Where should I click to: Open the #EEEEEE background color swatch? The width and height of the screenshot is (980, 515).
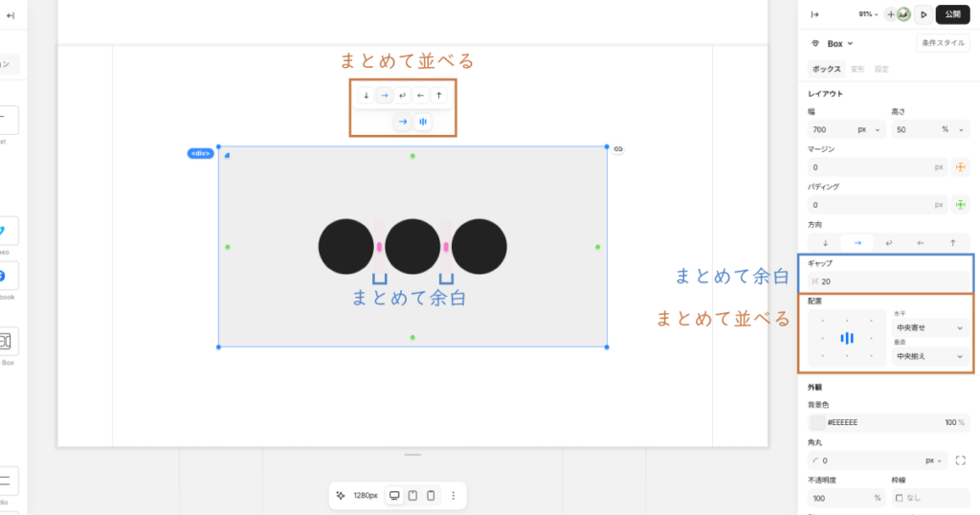pos(817,422)
